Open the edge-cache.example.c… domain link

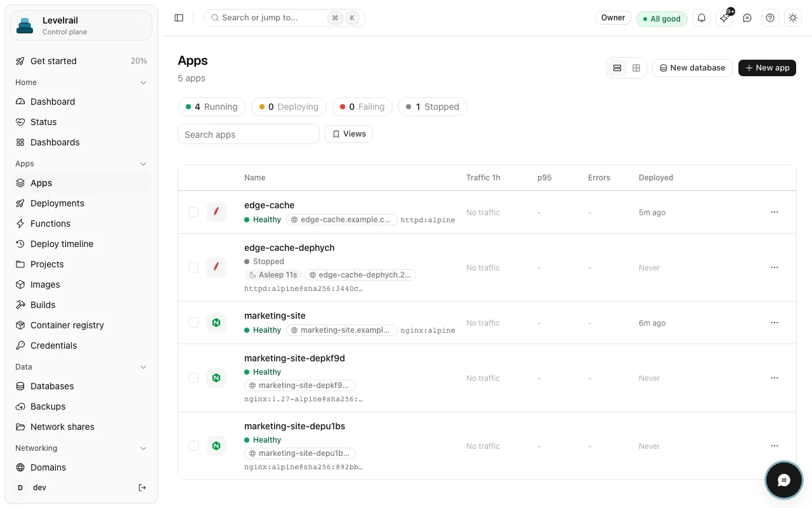(342, 220)
